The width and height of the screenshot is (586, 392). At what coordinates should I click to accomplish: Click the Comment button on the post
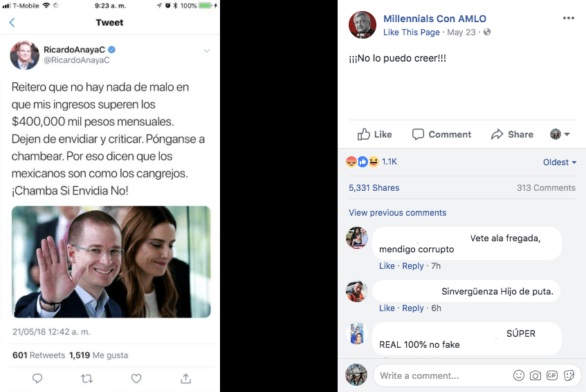pos(441,134)
